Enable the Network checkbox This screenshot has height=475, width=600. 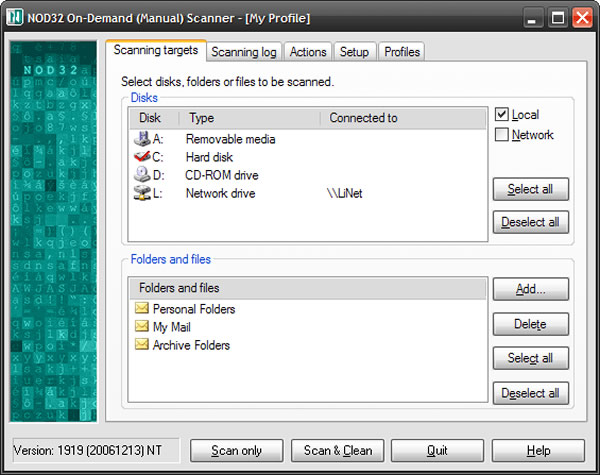[x=502, y=134]
